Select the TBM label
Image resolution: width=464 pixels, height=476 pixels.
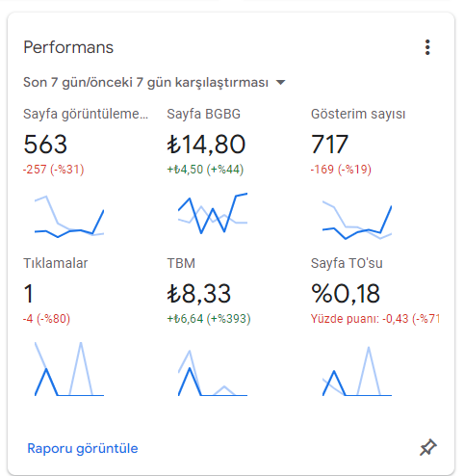point(181,263)
